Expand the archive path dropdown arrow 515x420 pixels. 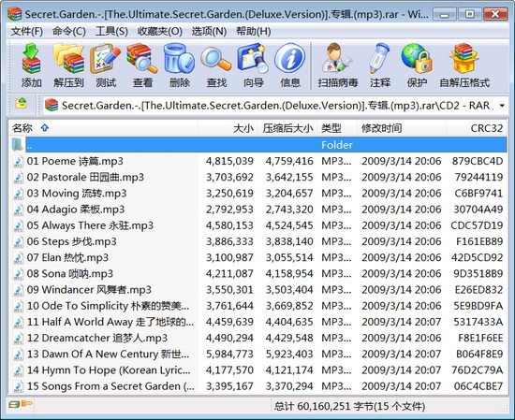tap(502, 106)
